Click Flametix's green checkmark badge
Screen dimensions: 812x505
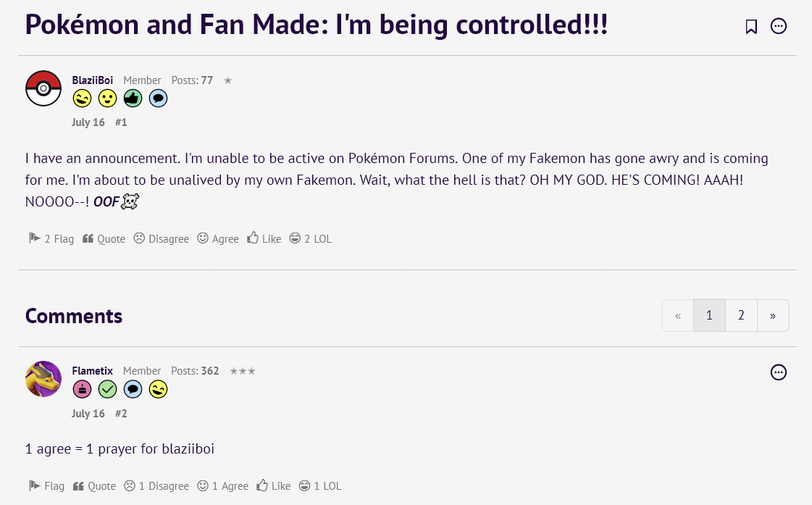(107, 390)
